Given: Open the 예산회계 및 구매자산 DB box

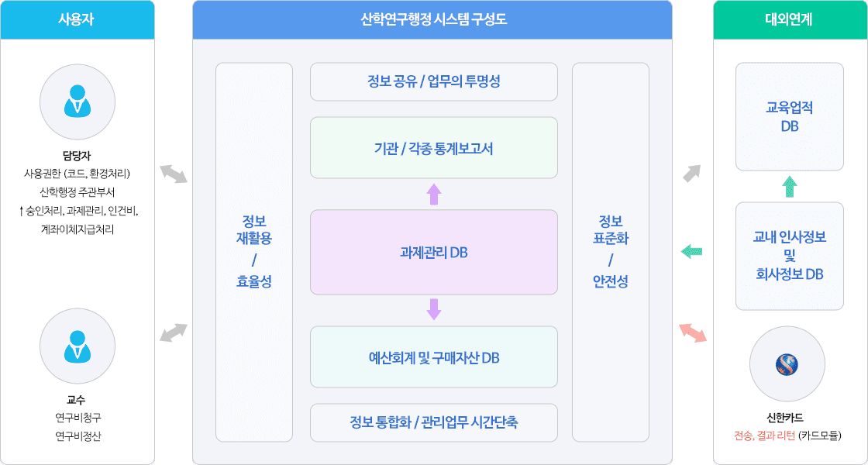Looking at the screenshot, I should (433, 356).
